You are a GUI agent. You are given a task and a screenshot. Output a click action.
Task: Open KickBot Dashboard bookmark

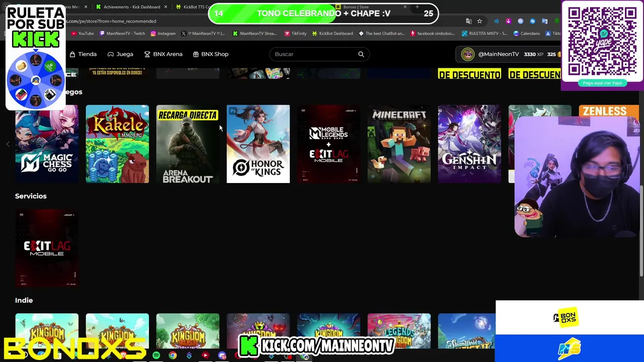click(332, 34)
